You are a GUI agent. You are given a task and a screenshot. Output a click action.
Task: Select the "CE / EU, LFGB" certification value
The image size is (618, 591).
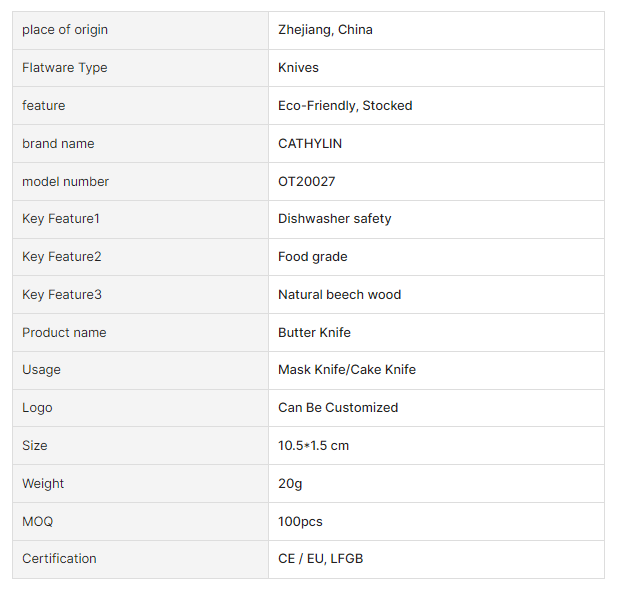(320, 559)
